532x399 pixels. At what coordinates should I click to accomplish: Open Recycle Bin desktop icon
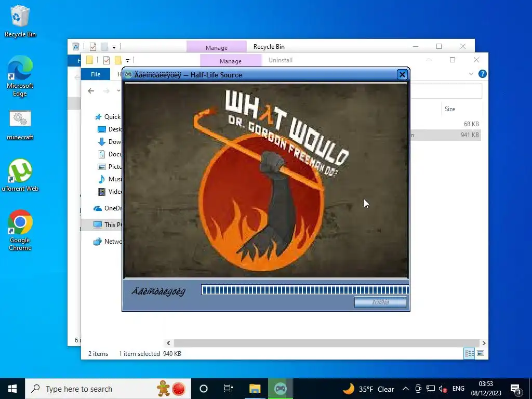coord(20,21)
